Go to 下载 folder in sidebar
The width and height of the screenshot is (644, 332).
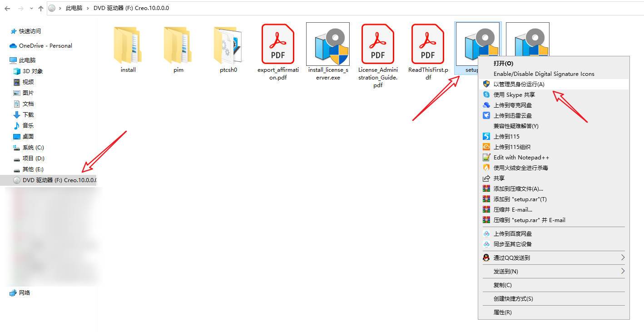click(x=28, y=114)
